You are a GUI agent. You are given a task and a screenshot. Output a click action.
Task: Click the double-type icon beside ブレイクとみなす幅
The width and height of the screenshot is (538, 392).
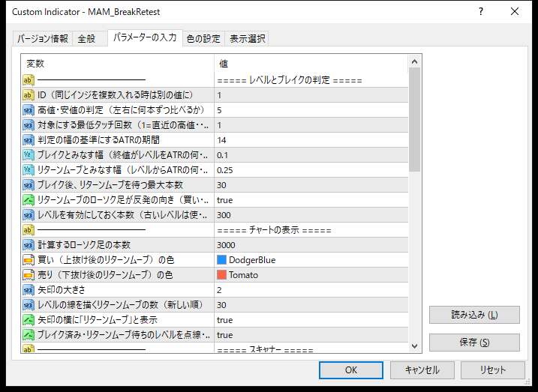tap(29, 155)
